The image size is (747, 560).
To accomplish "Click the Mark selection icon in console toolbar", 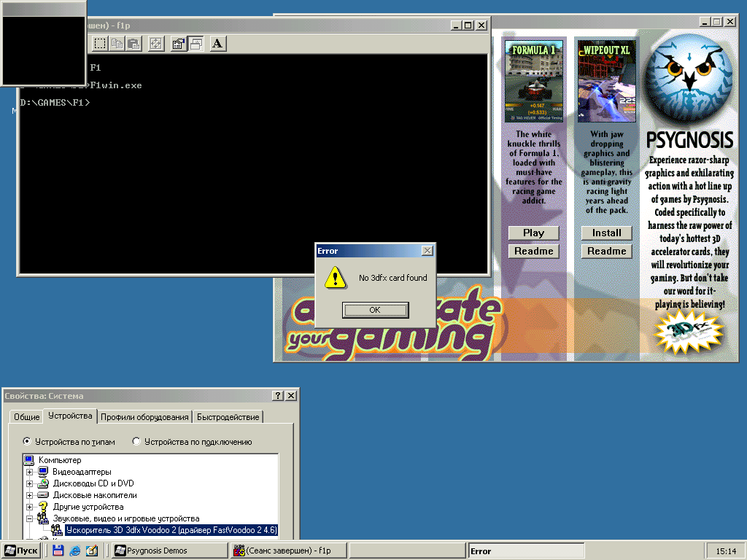I will [x=100, y=44].
